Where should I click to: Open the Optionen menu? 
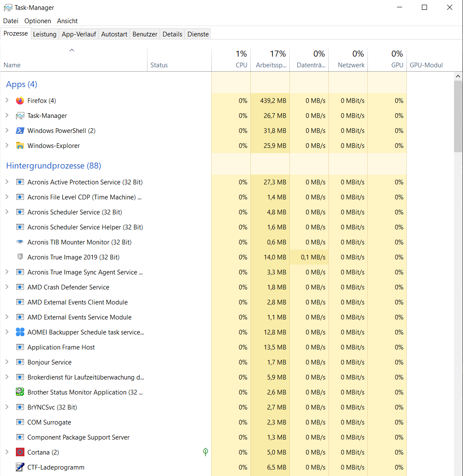point(38,21)
